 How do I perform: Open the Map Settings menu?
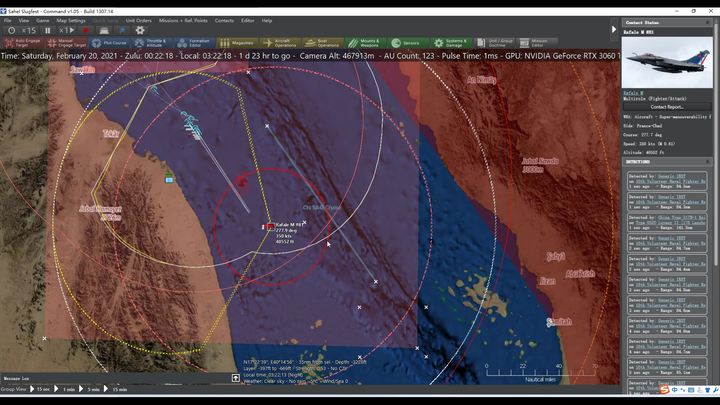(x=71, y=21)
